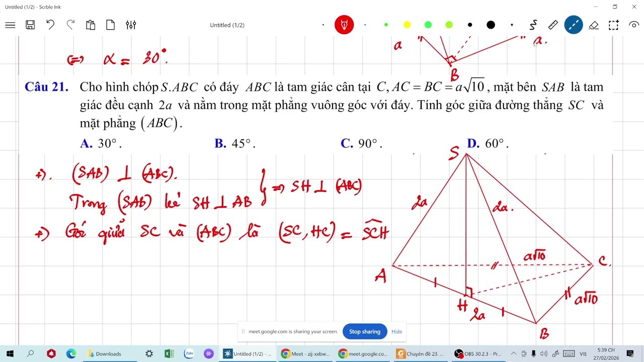644x362 pixels.
Task: Choose the yellow highlighter swatch
Action: [407, 25]
